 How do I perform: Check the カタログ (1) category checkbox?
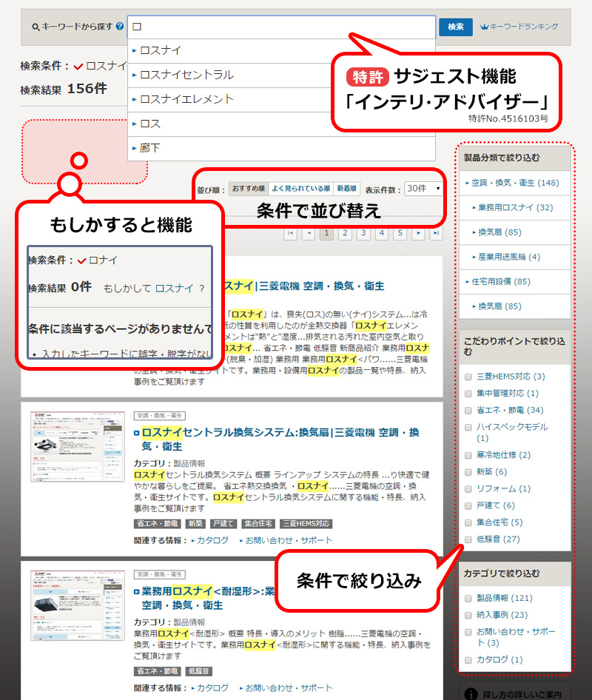(468, 660)
